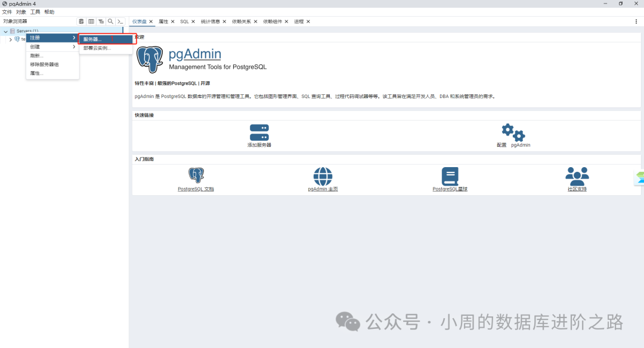Open the 工具 menu

[36, 11]
